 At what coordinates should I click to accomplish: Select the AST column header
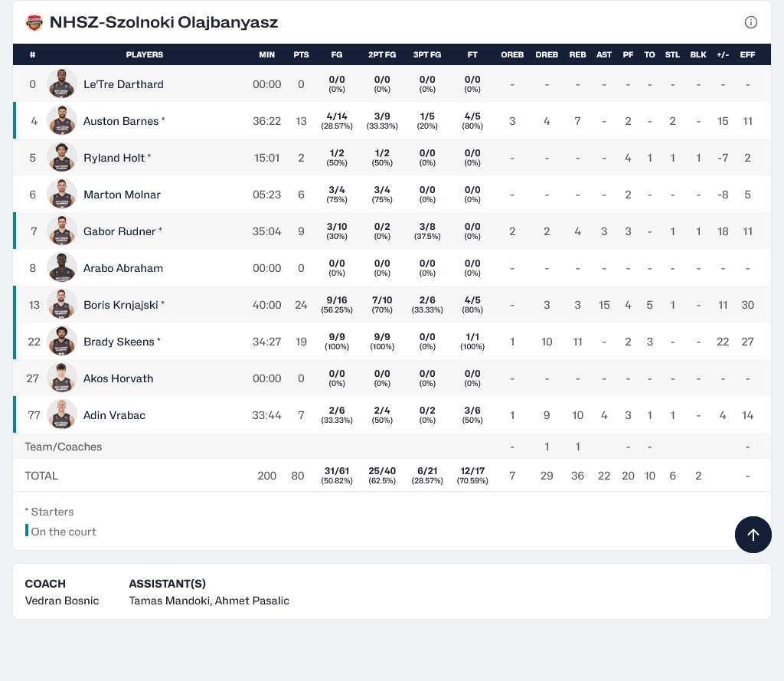point(604,55)
